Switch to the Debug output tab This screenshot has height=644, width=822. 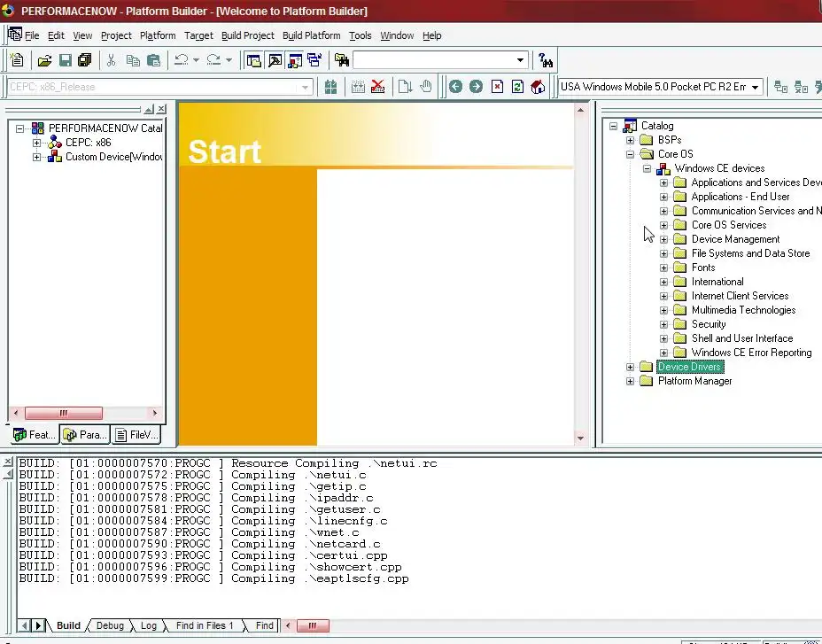click(x=110, y=625)
